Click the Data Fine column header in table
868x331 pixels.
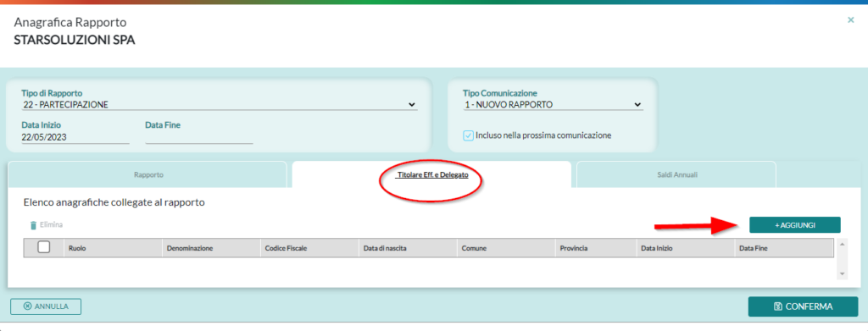784,248
